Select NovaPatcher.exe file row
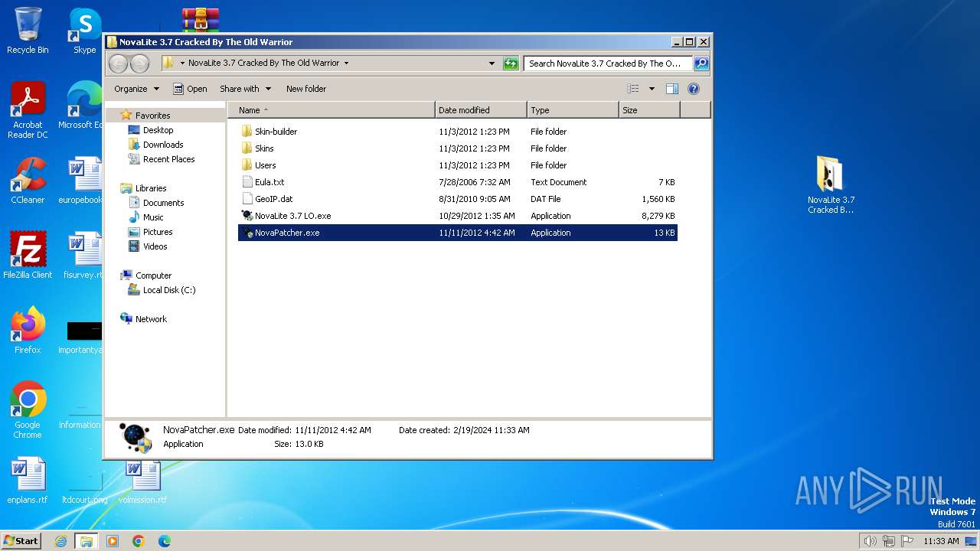Viewport: 980px width, 551px height. pos(458,233)
